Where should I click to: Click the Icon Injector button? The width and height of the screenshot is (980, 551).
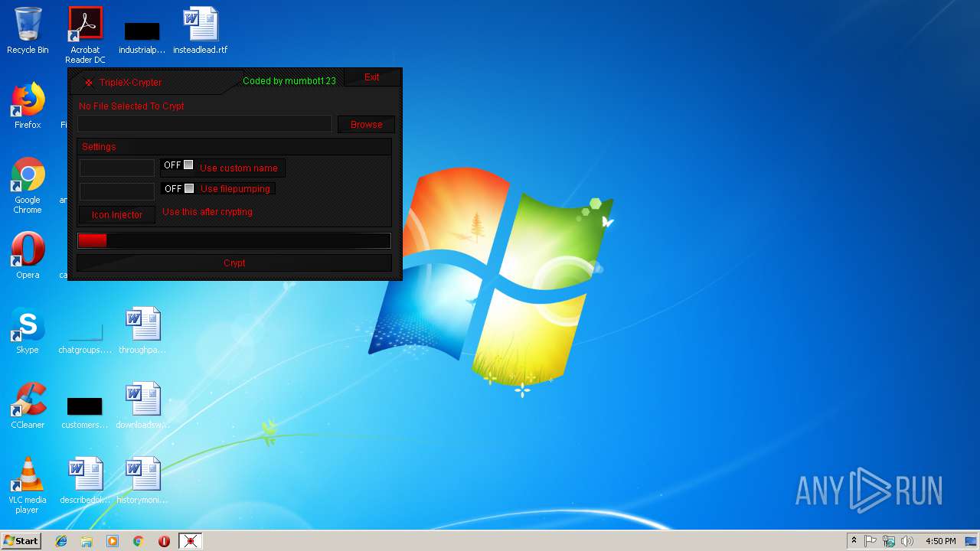117,215
